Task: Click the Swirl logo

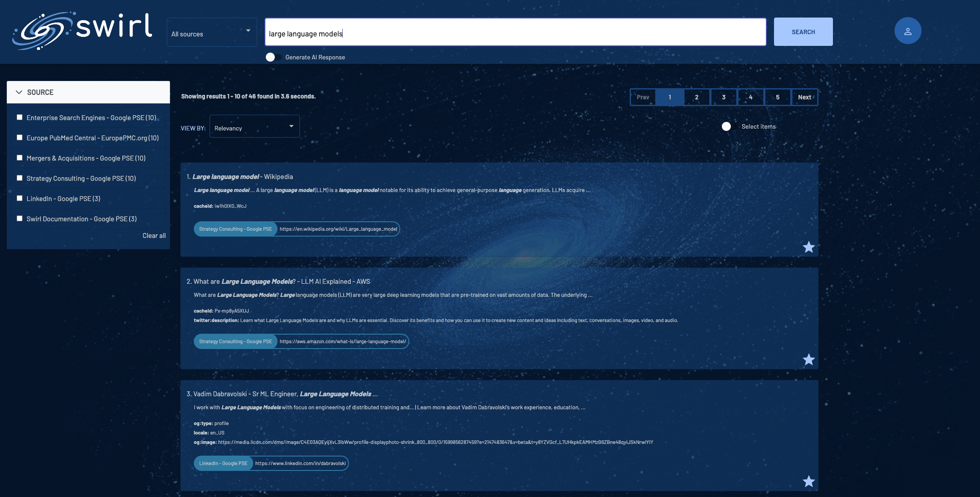Action: (x=82, y=31)
